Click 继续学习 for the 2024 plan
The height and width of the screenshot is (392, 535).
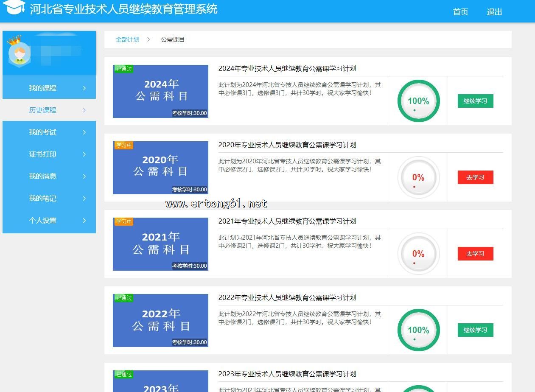(475, 101)
